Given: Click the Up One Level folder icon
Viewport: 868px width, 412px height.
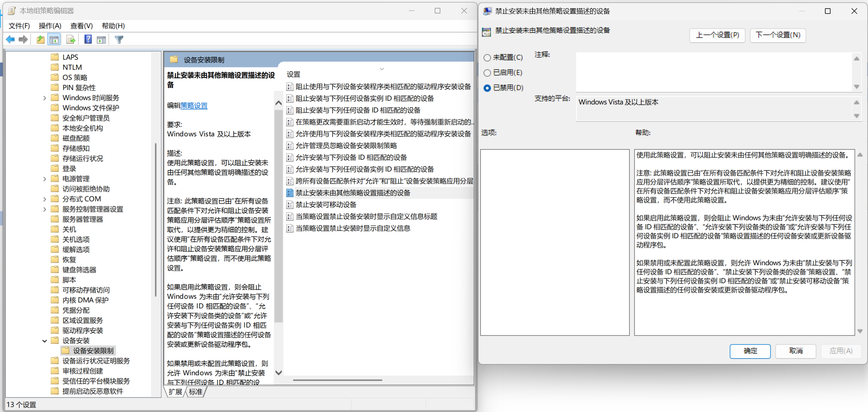Looking at the screenshot, I should click(40, 39).
